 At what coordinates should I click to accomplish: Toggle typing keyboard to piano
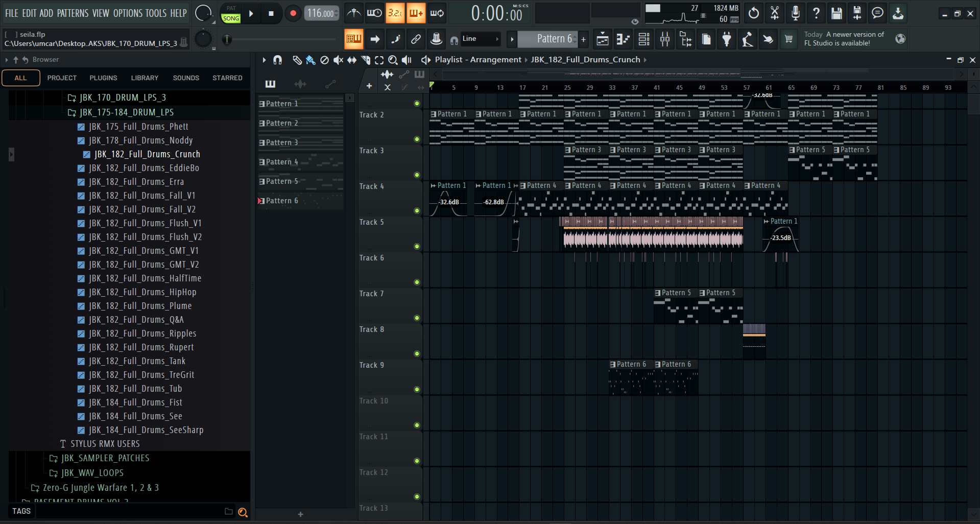point(353,39)
